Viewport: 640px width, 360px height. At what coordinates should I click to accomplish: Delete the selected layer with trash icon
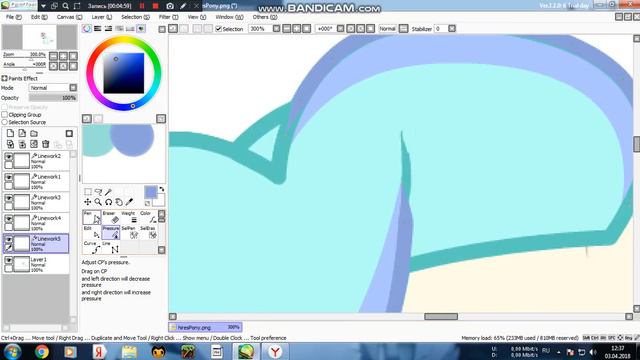point(46,144)
